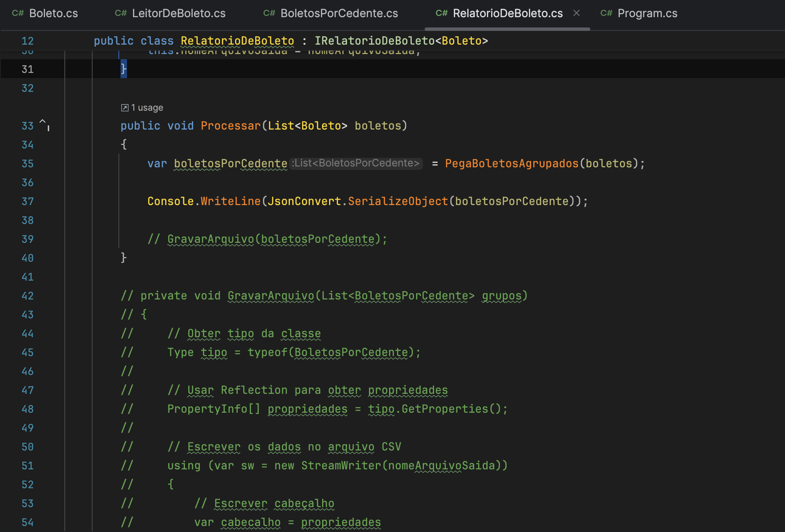The width and height of the screenshot is (785, 532).
Task: Click the PegaBoletosAgrupados method call
Action: point(512,163)
